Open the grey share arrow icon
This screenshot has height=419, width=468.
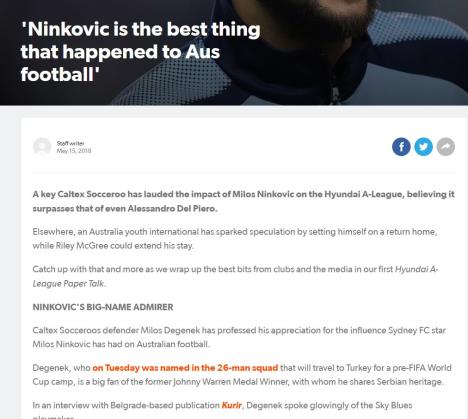point(446,147)
